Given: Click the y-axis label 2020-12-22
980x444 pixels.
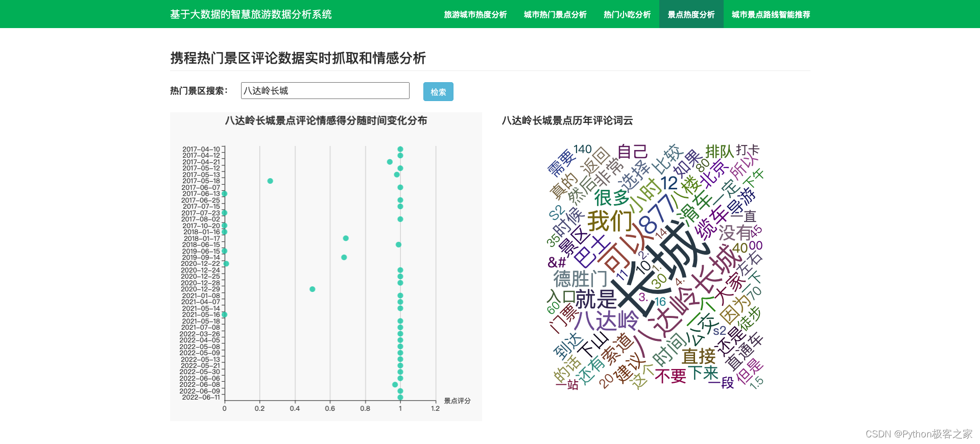Looking at the screenshot, I should tap(200, 264).
